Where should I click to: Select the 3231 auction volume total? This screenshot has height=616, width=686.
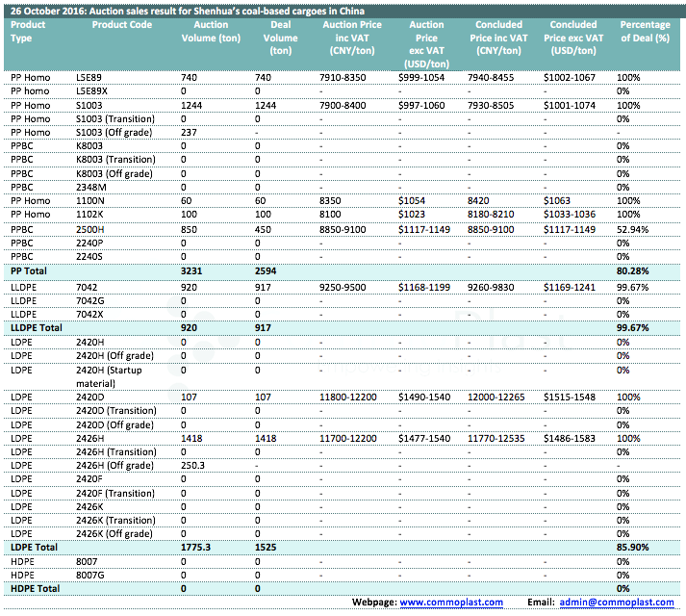pos(192,272)
